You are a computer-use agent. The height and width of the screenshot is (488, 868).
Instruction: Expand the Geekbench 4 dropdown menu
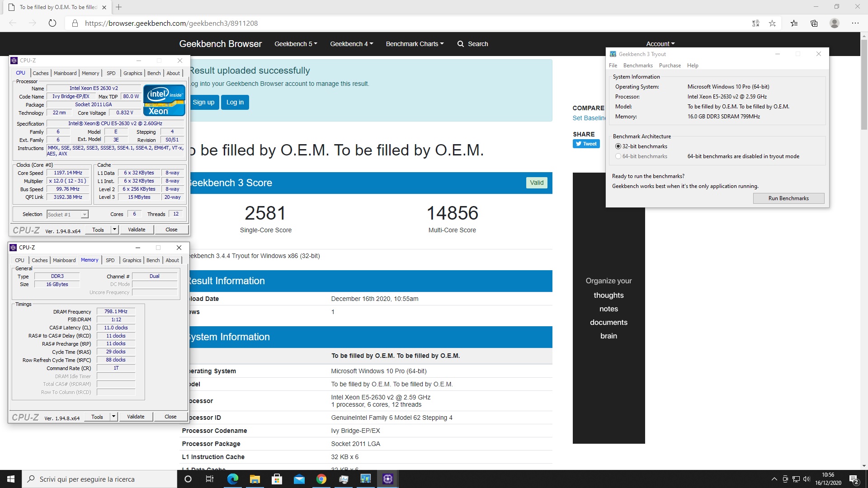pyautogui.click(x=351, y=44)
